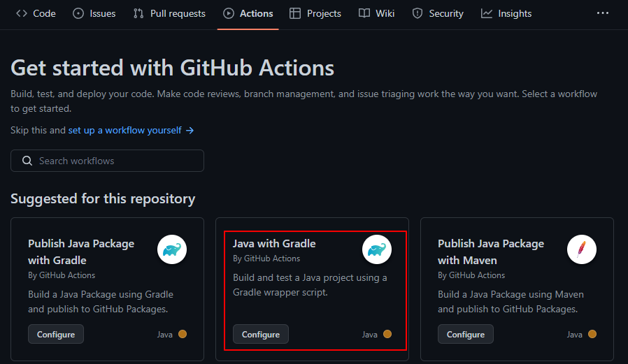Open the Wiki tab
The height and width of the screenshot is (364, 628).
(376, 13)
